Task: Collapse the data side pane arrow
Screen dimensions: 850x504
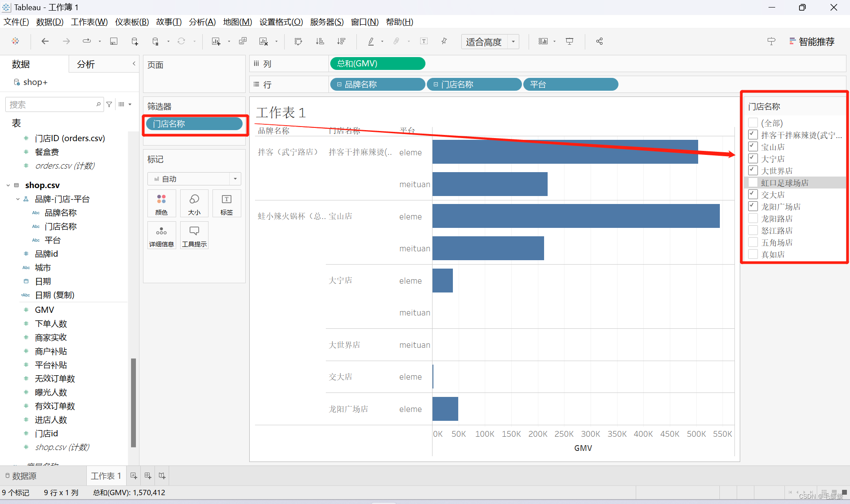Action: pos(134,64)
